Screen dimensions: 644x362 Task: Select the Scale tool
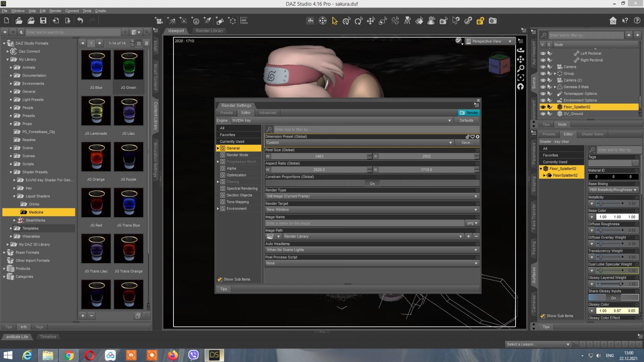point(383,21)
